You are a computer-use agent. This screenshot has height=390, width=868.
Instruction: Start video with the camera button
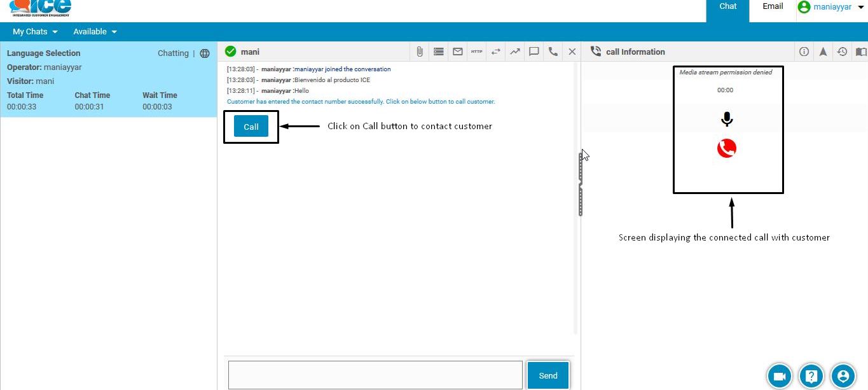pyautogui.click(x=779, y=376)
